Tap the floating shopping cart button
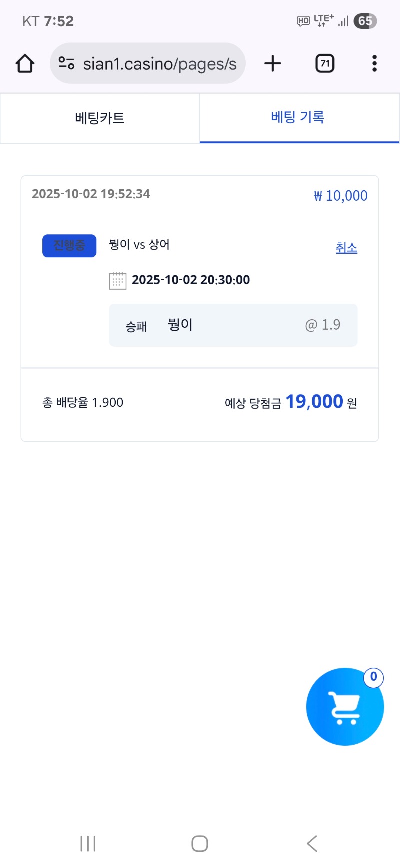 [x=345, y=707]
